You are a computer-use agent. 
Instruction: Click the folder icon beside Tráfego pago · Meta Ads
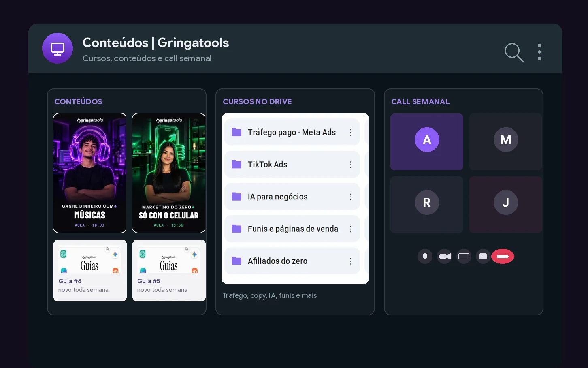coord(236,132)
